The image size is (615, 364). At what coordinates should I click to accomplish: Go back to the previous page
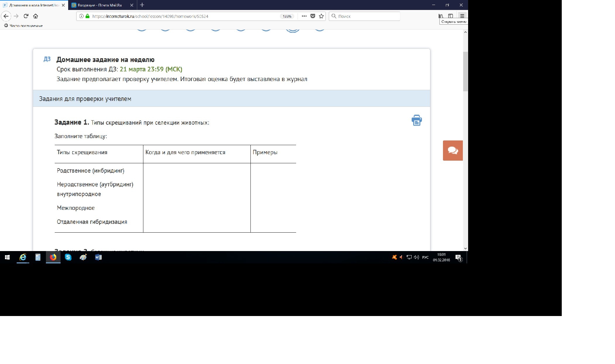click(x=6, y=16)
